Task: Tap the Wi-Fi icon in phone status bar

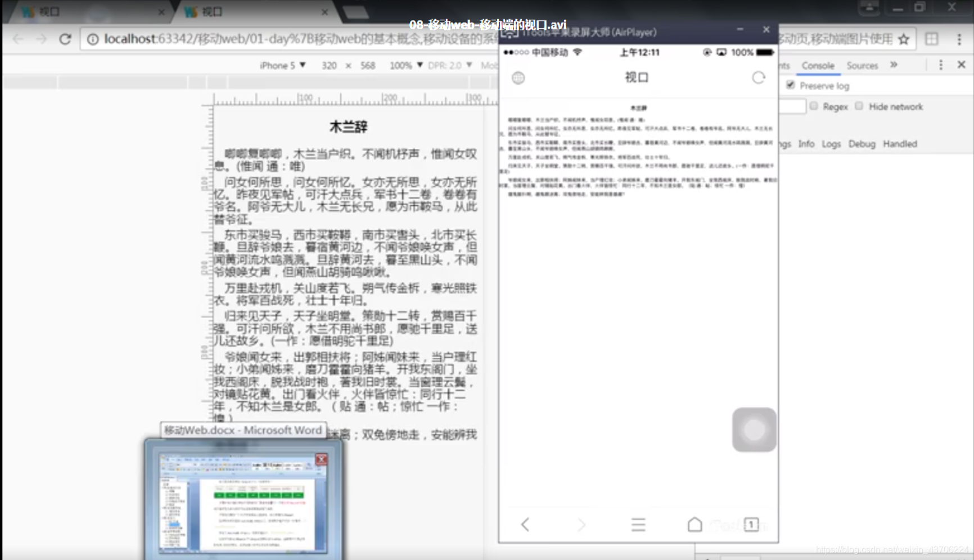Action: [x=578, y=52]
